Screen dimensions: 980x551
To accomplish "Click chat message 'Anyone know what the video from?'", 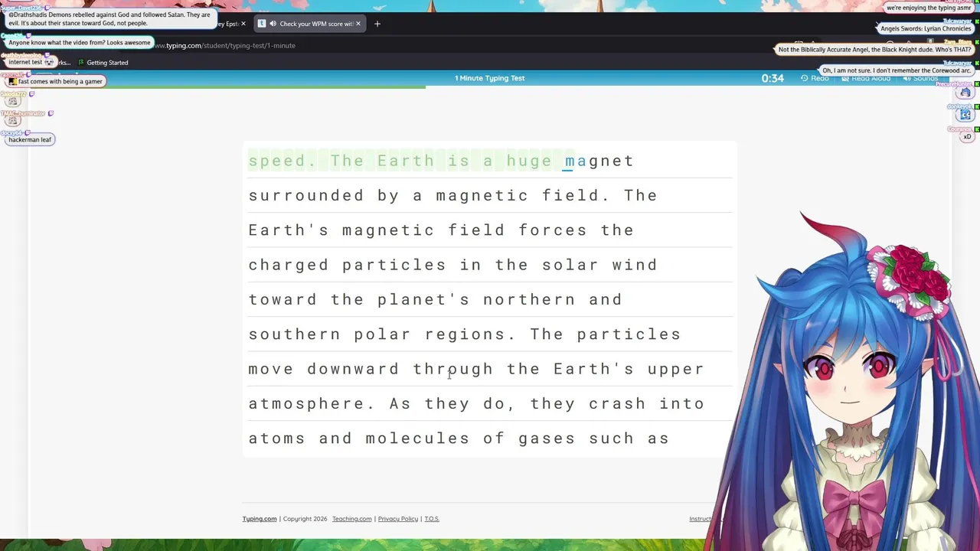I will coord(79,43).
